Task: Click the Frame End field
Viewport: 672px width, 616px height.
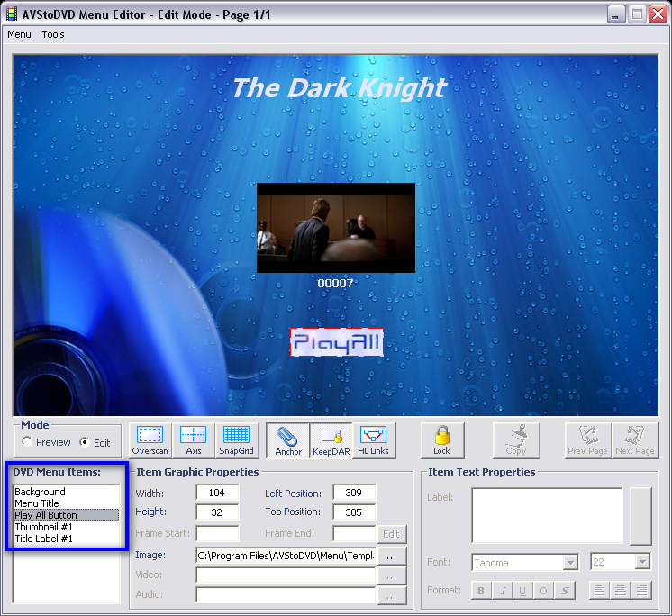Action: pyautogui.click(x=354, y=534)
